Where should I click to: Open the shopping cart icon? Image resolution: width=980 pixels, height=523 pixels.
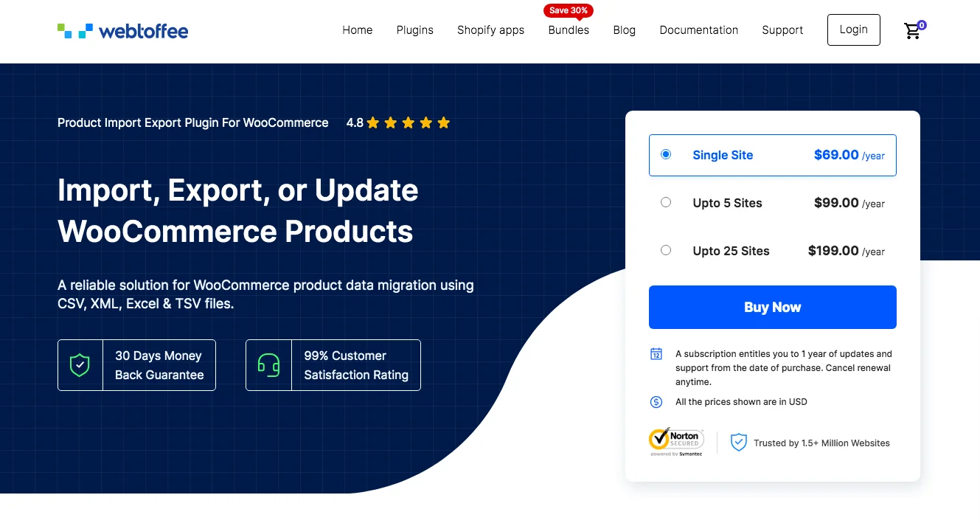pos(912,31)
